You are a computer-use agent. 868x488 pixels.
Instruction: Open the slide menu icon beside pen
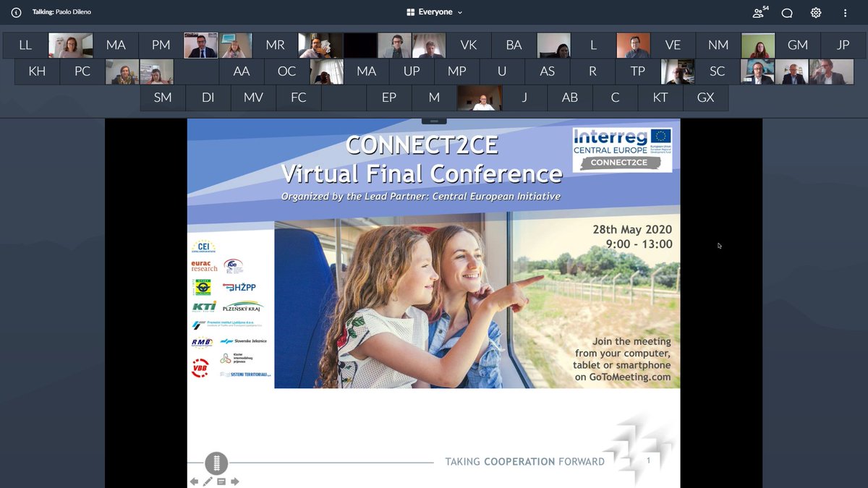pyautogui.click(x=221, y=481)
